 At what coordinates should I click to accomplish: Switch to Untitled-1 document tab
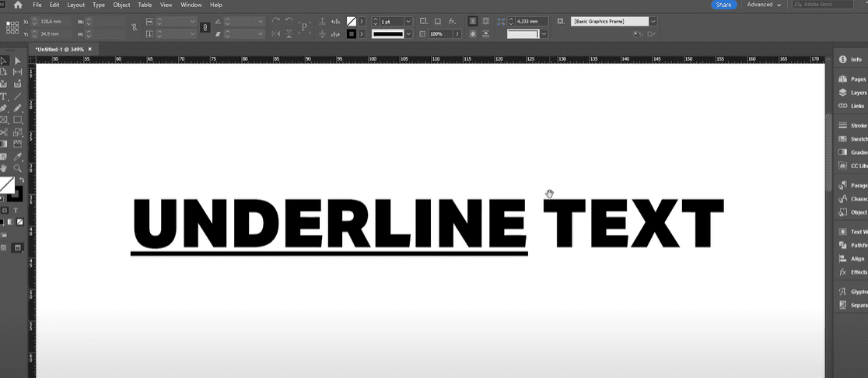point(60,49)
